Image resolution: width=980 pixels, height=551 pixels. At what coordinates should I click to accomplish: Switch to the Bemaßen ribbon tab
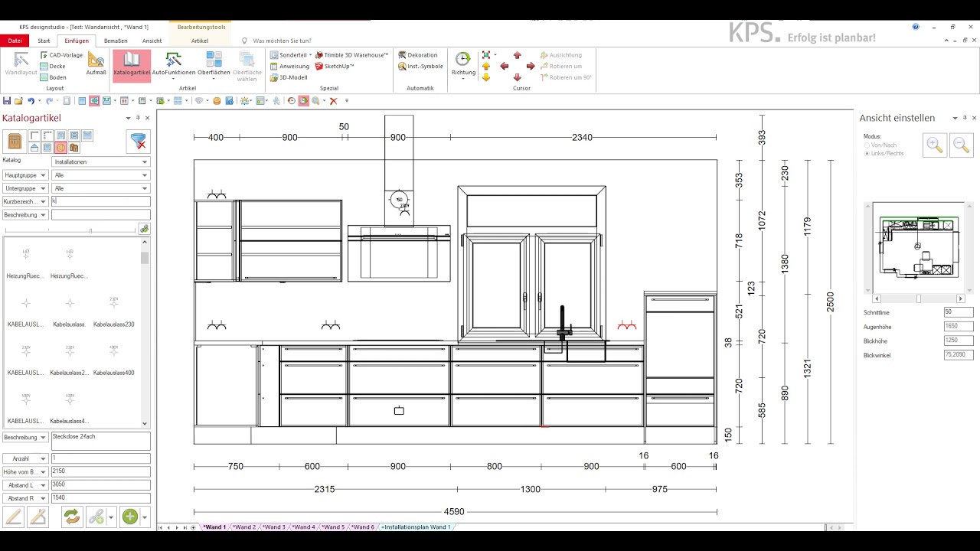point(116,41)
